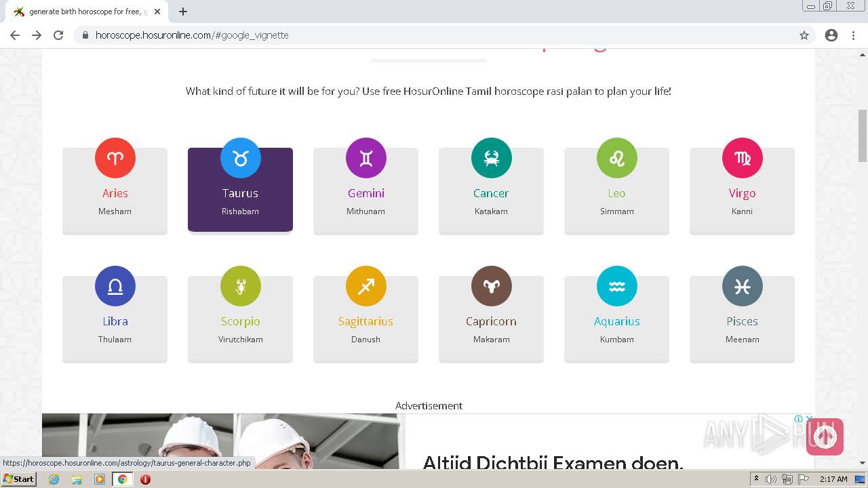Viewport: 868px width, 488px height.
Task: Click the Mithunam text under Gemini
Action: [366, 211]
